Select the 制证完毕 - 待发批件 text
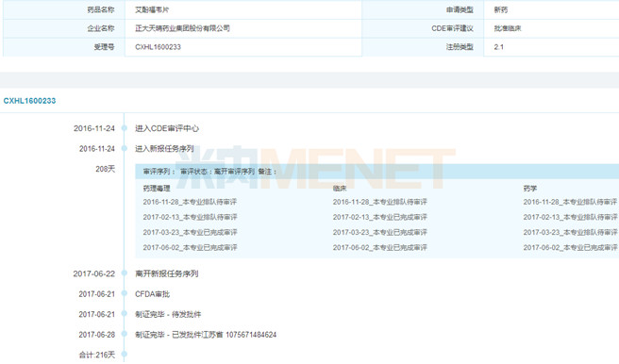The height and width of the screenshot is (364, 619). (168, 314)
